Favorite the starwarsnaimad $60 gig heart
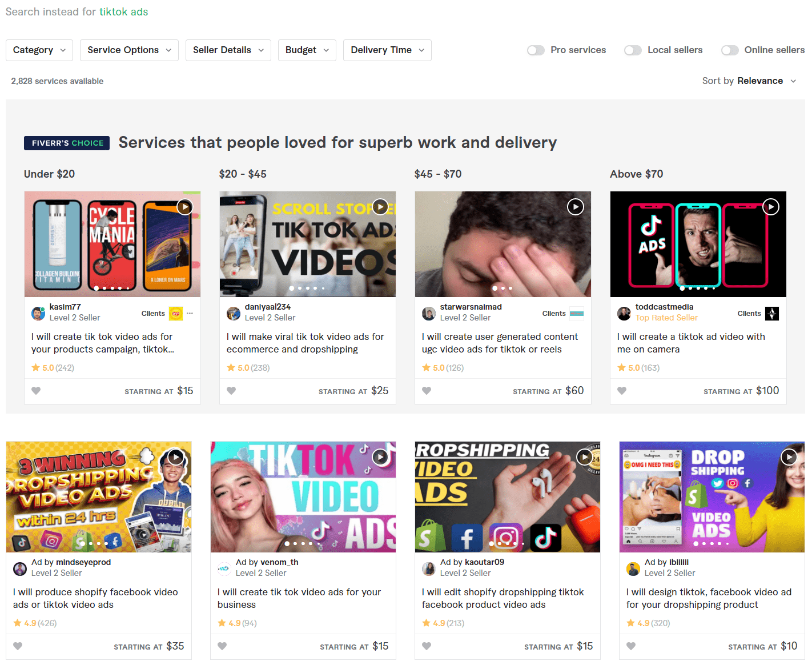812x669 pixels. [427, 391]
